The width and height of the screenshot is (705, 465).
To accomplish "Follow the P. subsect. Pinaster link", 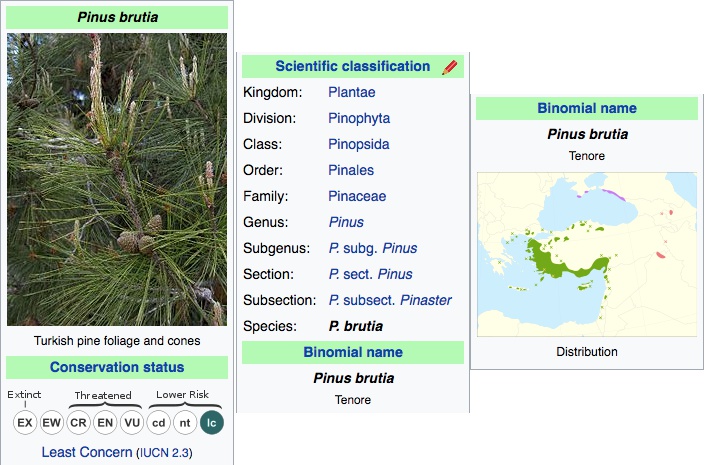I will [x=390, y=300].
